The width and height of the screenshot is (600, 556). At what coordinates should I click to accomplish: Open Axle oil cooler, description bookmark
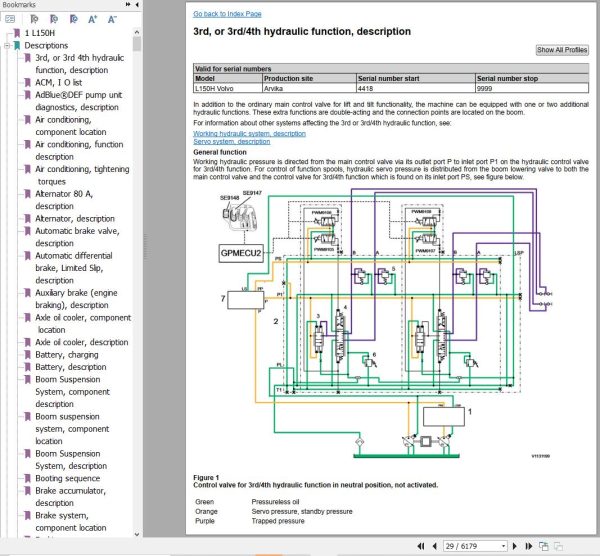coord(82,342)
